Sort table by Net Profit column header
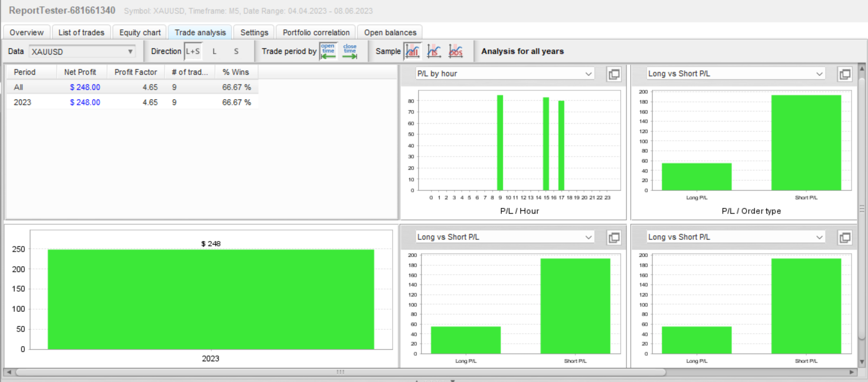 tap(80, 72)
